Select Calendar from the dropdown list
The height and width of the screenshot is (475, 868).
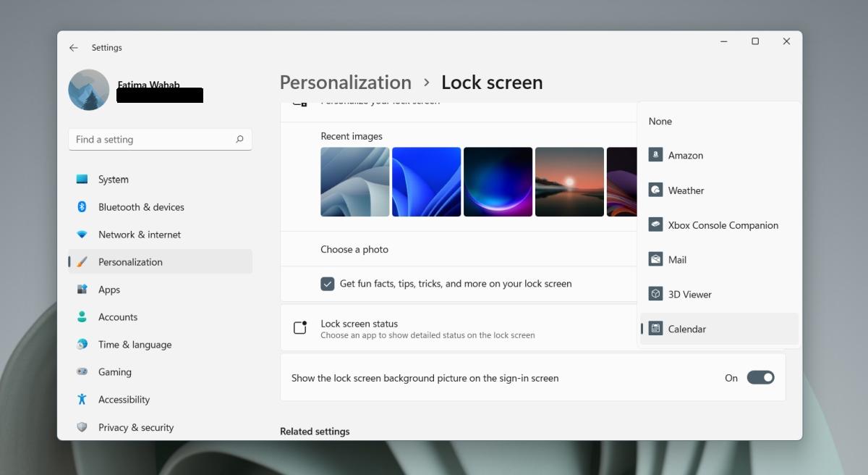(x=719, y=329)
